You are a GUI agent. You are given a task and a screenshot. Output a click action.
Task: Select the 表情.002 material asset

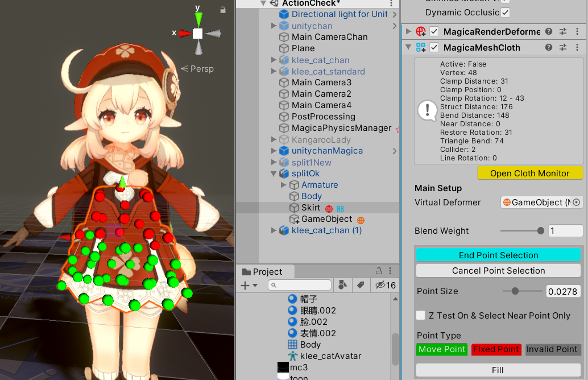318,333
